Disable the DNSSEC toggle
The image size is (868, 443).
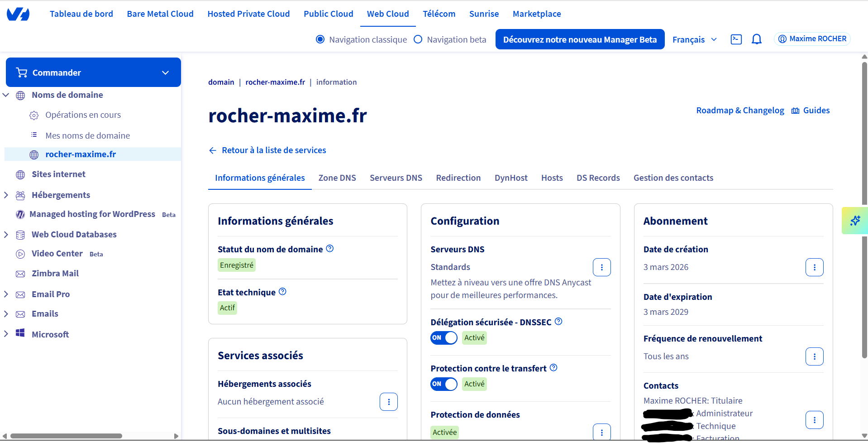[x=444, y=338]
